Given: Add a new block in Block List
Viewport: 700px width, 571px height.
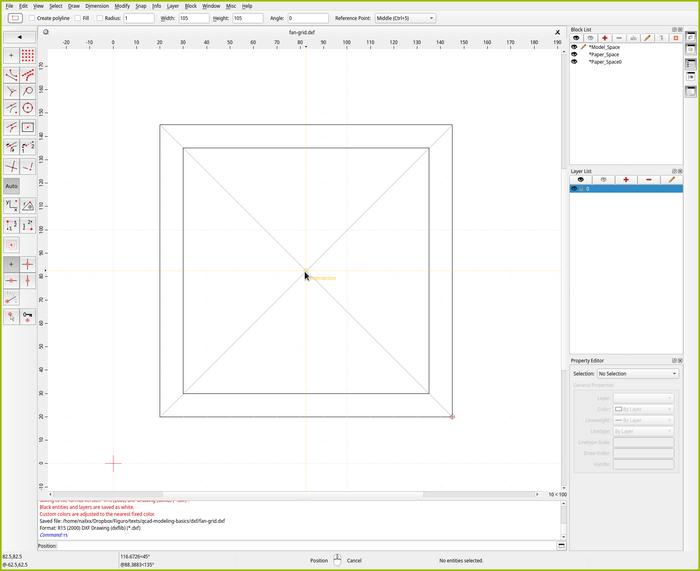Looking at the screenshot, I should click(x=605, y=38).
